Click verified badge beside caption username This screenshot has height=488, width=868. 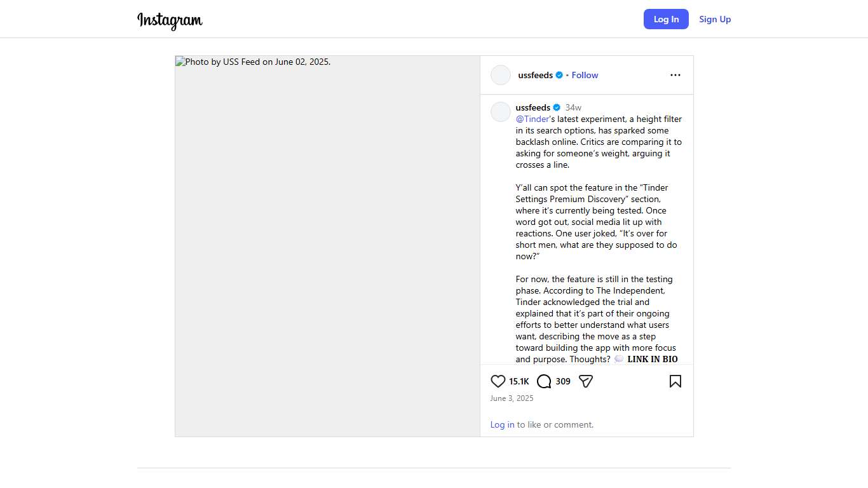[x=557, y=107]
